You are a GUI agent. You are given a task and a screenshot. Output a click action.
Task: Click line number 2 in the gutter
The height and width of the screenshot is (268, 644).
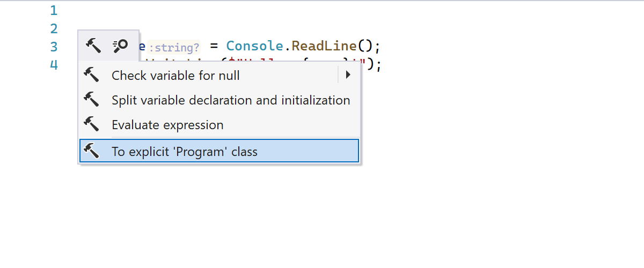pos(54,28)
